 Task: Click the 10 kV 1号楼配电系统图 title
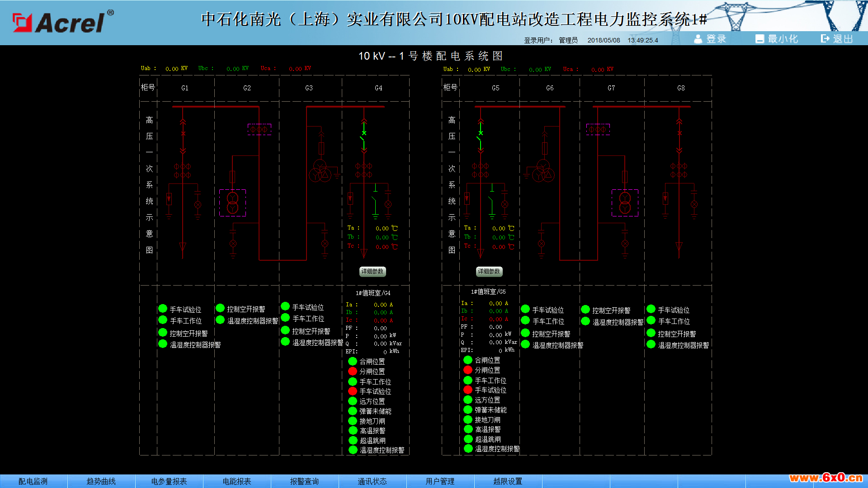430,56
